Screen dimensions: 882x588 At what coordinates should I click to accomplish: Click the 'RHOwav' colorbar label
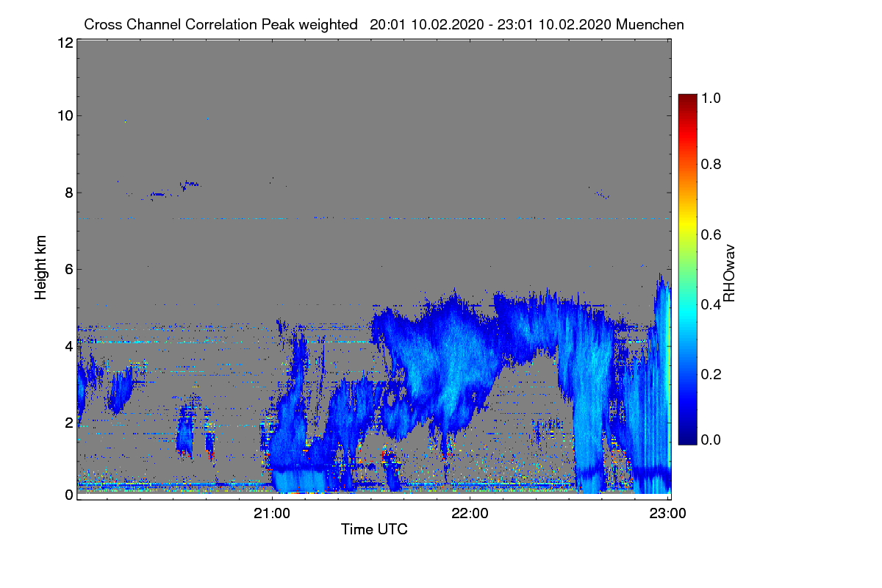point(729,273)
